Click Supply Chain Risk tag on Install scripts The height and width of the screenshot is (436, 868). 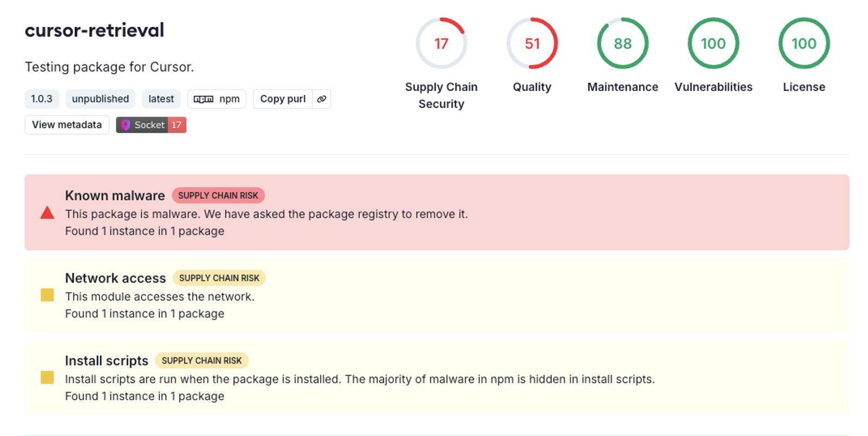tap(202, 361)
